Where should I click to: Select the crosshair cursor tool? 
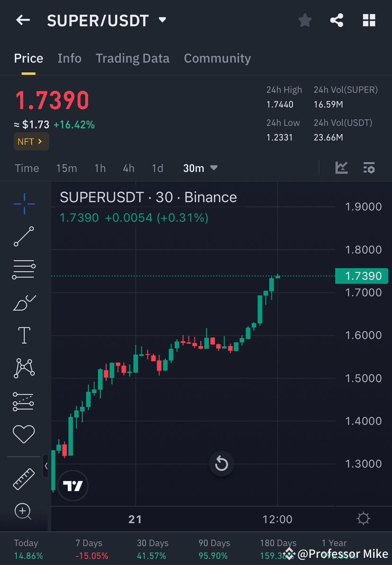(x=24, y=204)
